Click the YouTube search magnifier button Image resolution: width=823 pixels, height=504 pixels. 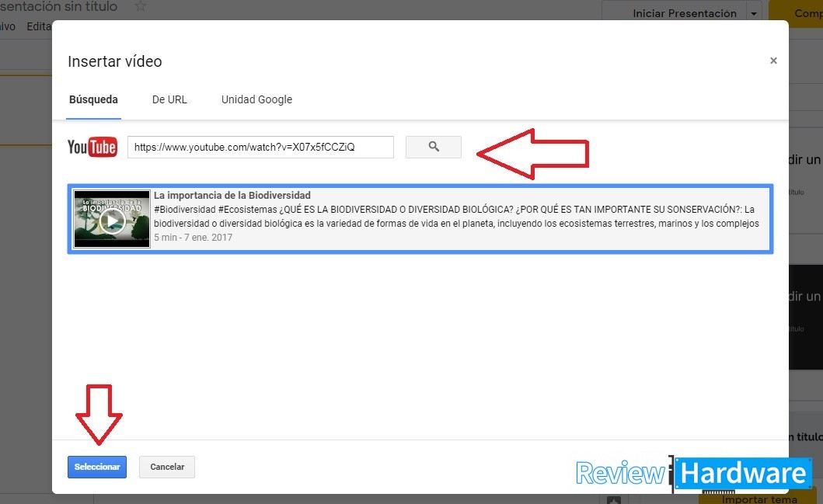coord(433,147)
